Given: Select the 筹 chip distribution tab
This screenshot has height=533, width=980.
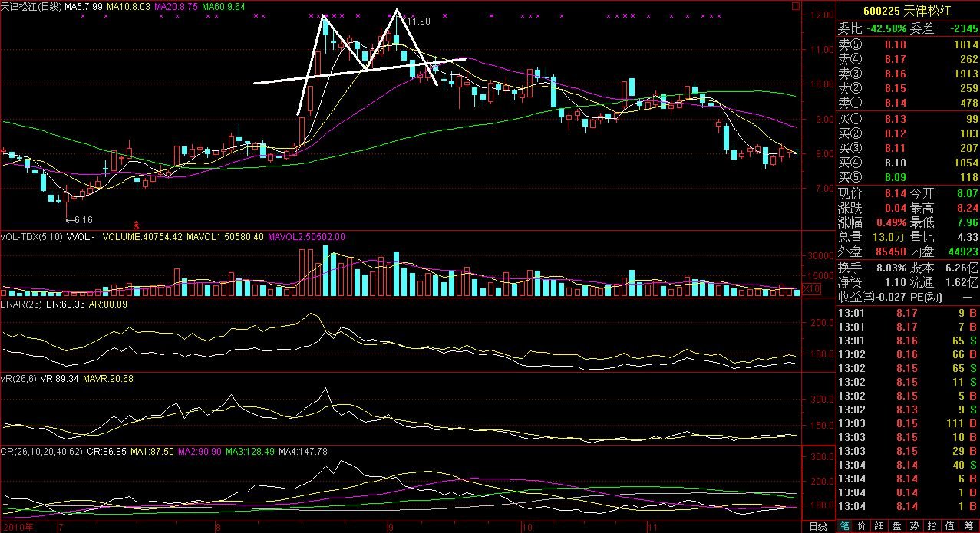Looking at the screenshot, I should (x=968, y=526).
